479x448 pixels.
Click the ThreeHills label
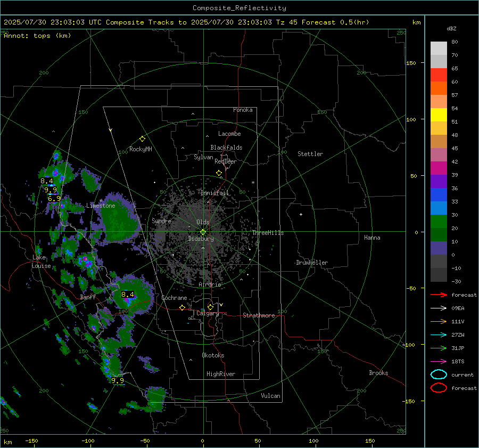[268, 233]
